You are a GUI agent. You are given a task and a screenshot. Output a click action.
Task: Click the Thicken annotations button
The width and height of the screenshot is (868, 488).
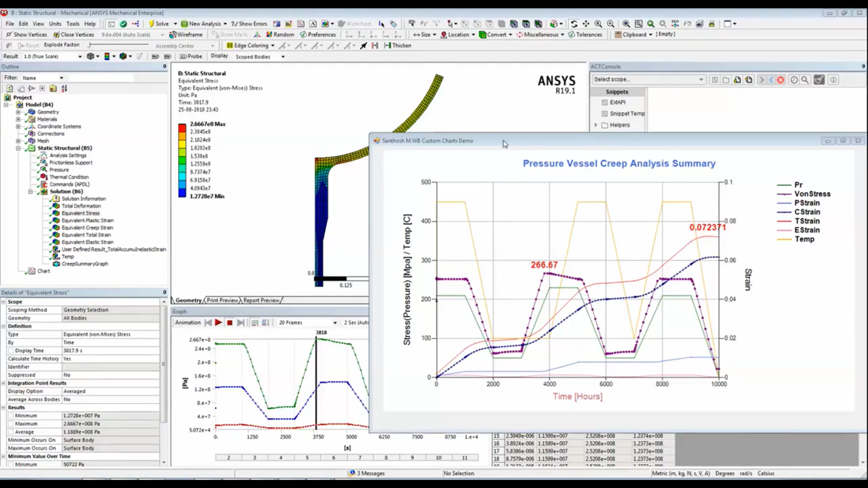398,46
